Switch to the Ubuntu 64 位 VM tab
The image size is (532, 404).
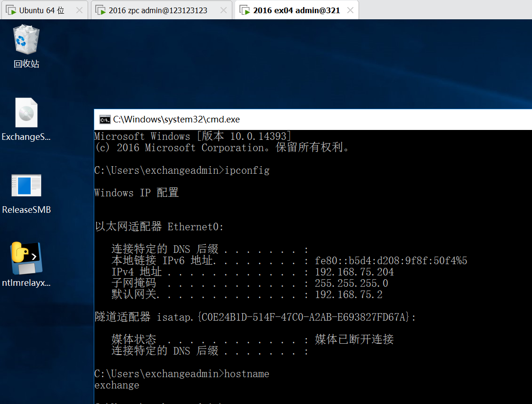pos(45,10)
